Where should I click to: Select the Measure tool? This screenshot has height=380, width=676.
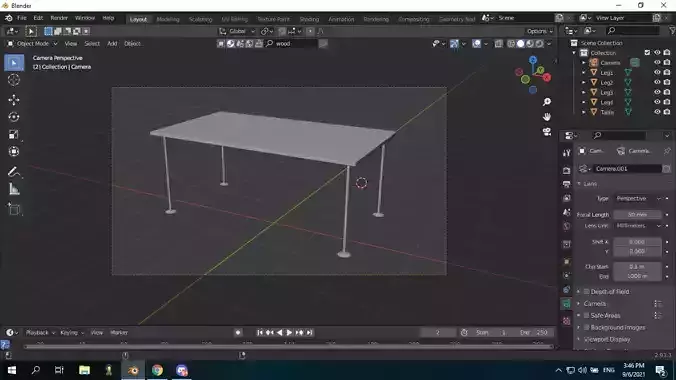[14, 189]
